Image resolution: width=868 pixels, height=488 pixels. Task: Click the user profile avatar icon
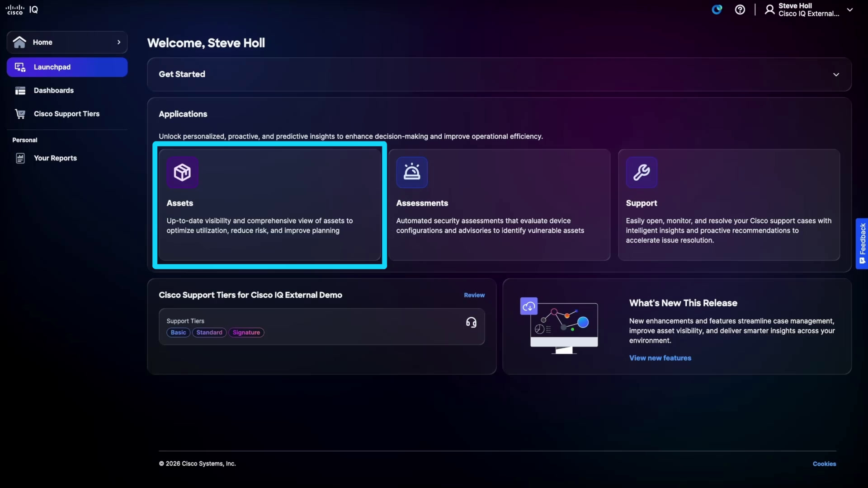click(769, 9)
